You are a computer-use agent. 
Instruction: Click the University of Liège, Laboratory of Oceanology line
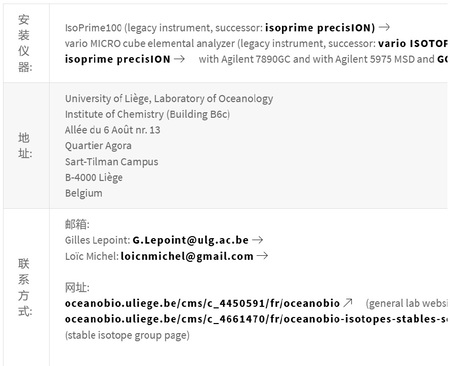[x=169, y=99]
